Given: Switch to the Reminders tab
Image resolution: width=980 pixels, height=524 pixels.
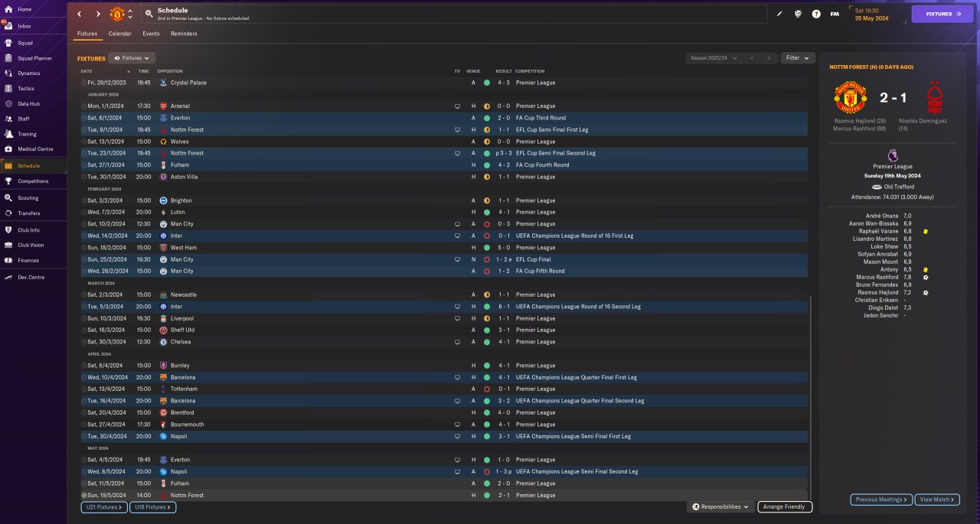Looking at the screenshot, I should [184, 34].
